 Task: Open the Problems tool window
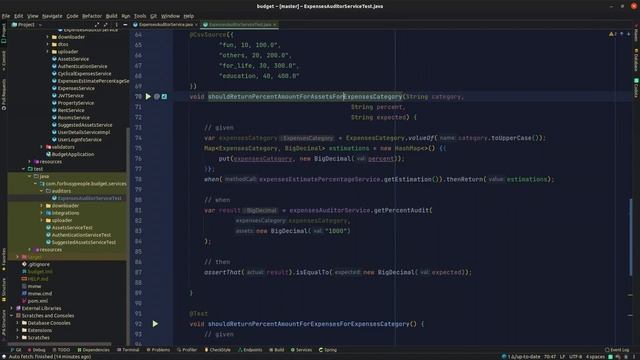[x=158, y=350]
